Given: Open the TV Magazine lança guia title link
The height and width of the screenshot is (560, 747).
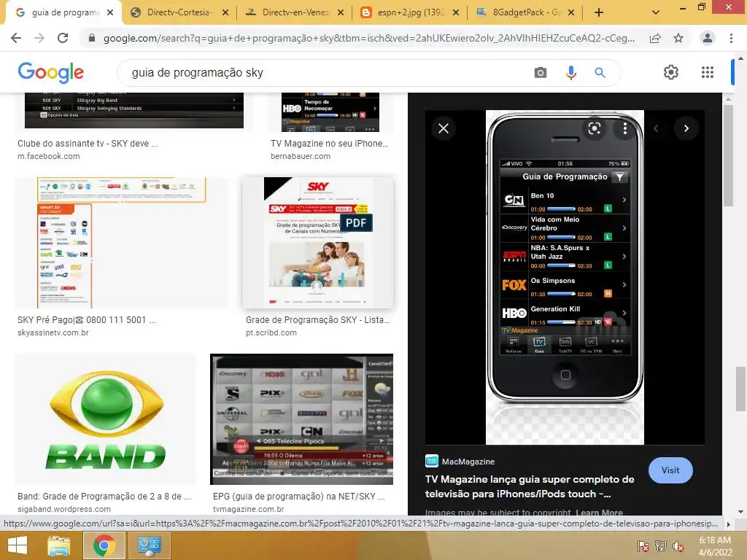Looking at the screenshot, I should pyautogui.click(x=530, y=486).
